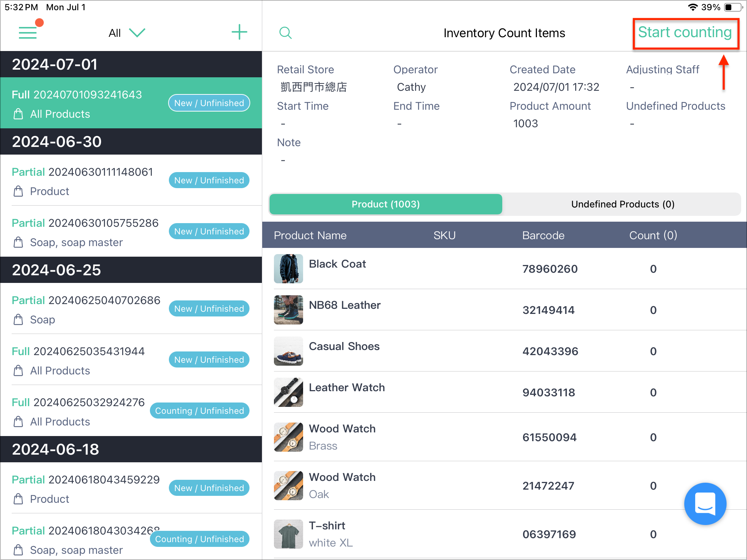The width and height of the screenshot is (747, 560).
Task: Click bag icon in count 20240618043459229
Action: pos(18,499)
